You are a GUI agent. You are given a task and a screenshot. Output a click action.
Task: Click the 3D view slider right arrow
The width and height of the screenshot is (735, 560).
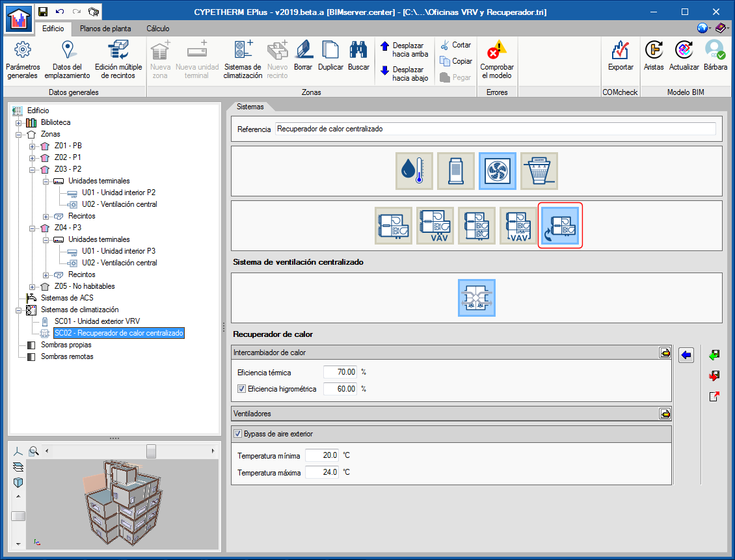[x=213, y=451]
